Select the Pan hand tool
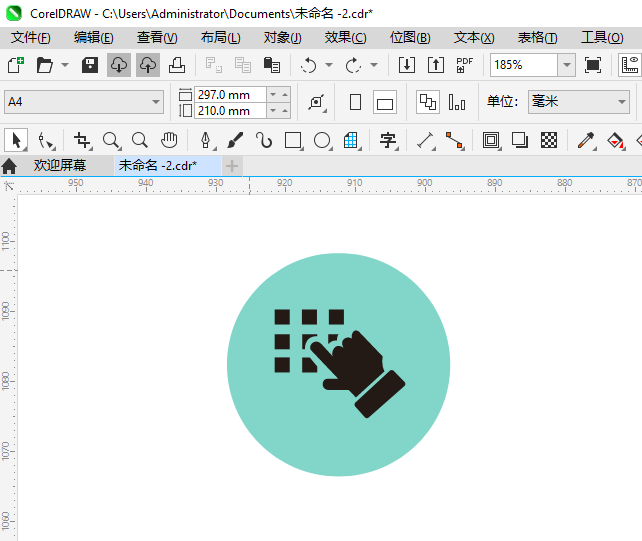Screen dimensions: 642x541 point(169,140)
